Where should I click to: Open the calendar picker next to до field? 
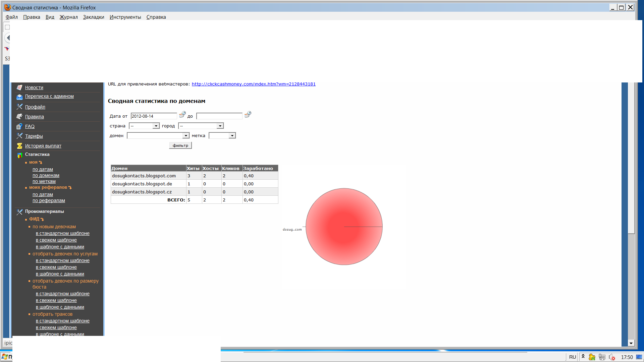tap(248, 115)
